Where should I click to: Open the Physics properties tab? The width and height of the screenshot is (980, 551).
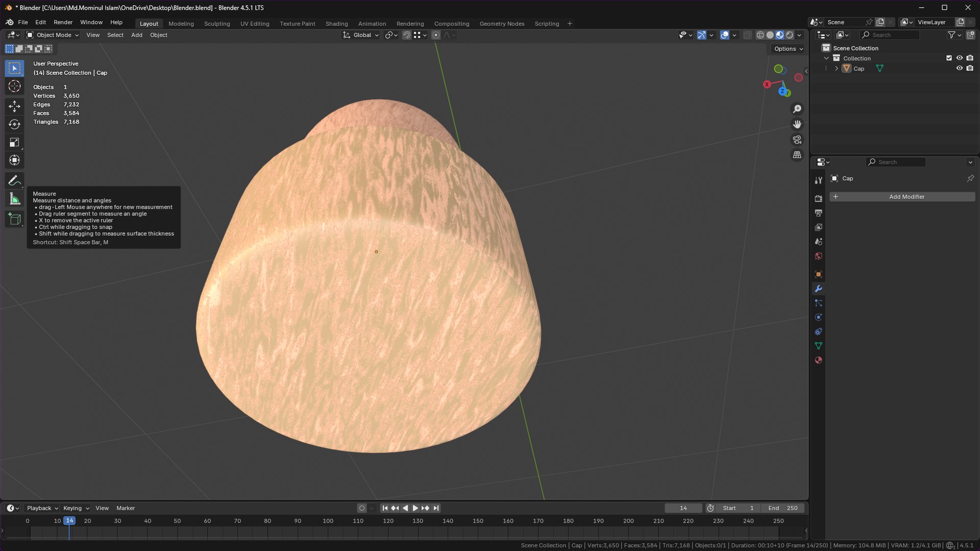click(x=818, y=317)
